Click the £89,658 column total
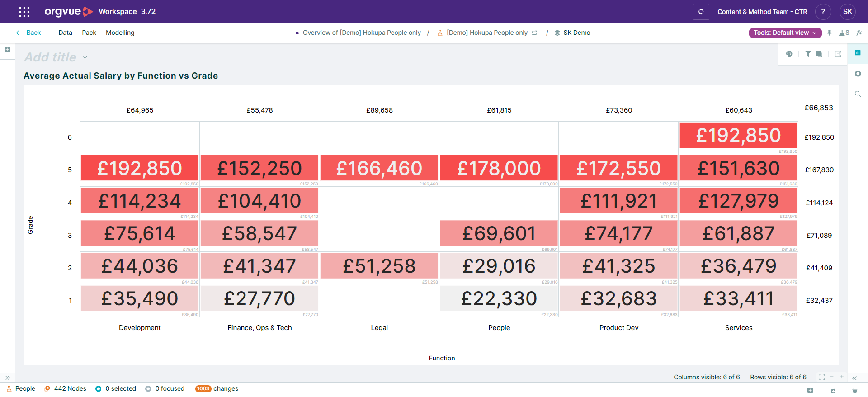Viewport: 868px width, 397px height. coord(379,110)
